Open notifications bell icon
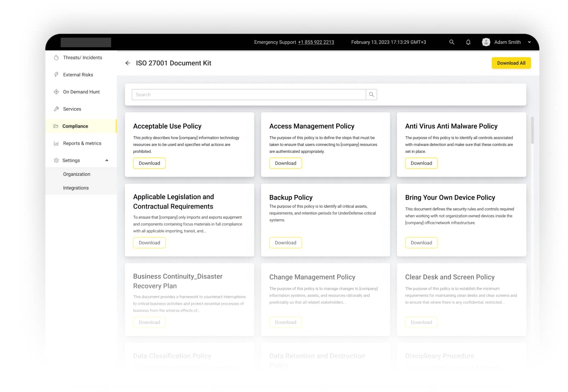The width and height of the screenshot is (568, 392). 468,42
